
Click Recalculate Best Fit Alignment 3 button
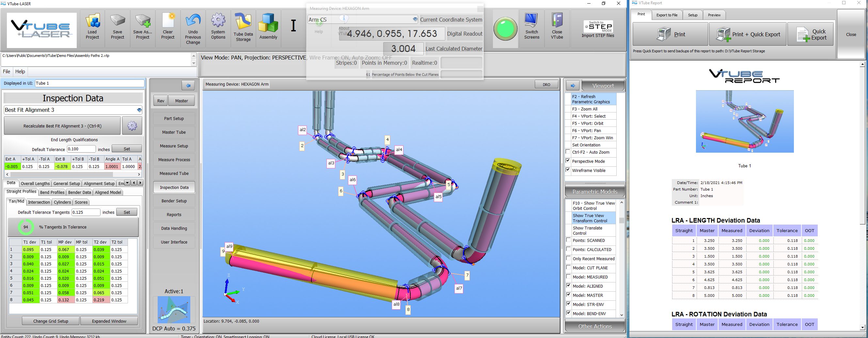coord(62,126)
